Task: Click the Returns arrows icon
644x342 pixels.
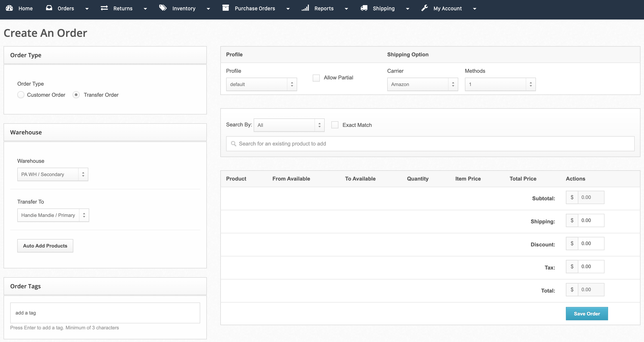Action: [x=104, y=8]
